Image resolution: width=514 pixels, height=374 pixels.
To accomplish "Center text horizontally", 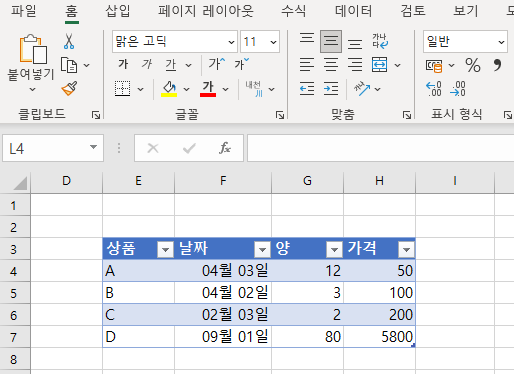I will pos(331,65).
